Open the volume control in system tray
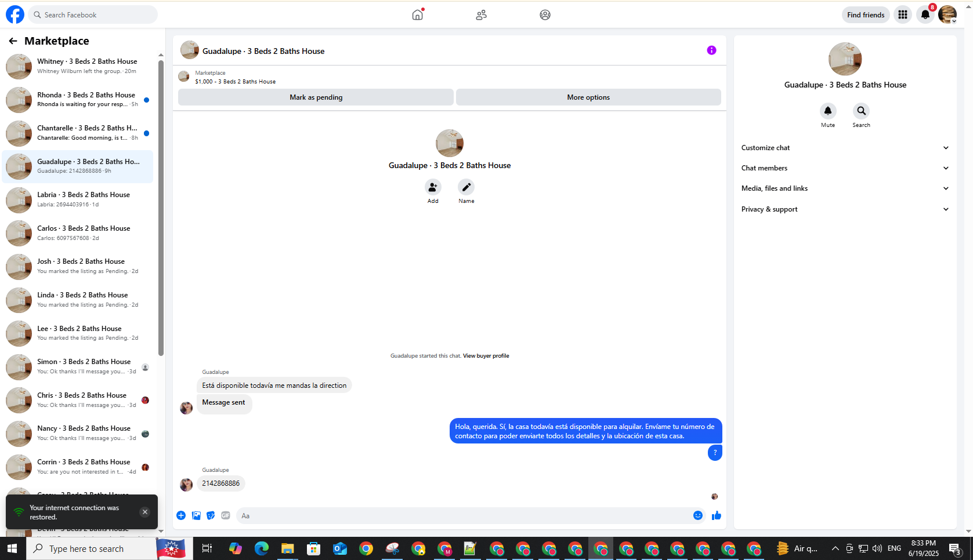Screen dimensions: 973x560 pos(877,548)
